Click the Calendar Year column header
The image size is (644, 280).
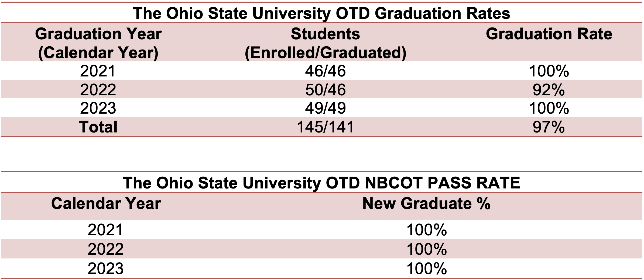pos(106,203)
